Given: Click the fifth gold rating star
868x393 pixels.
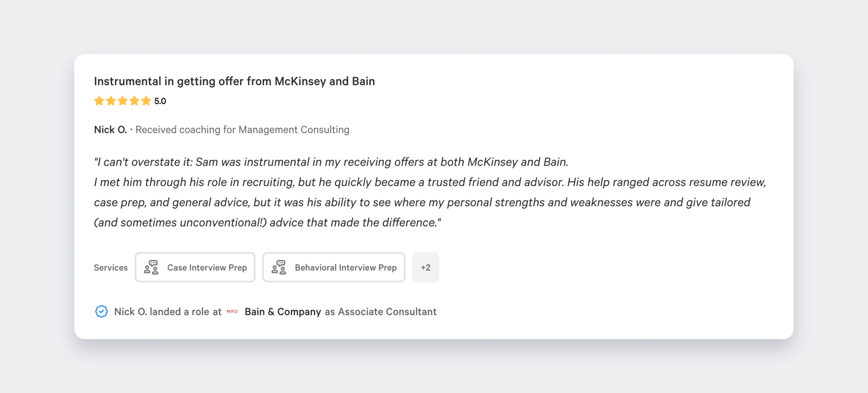Looking at the screenshot, I should coord(146,101).
